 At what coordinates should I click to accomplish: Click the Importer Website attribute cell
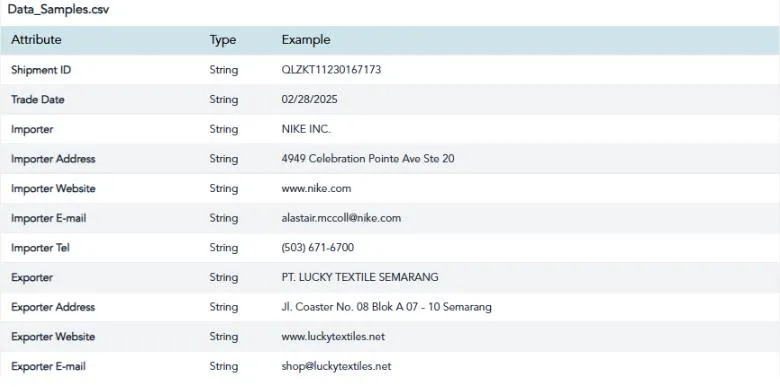[53, 189]
